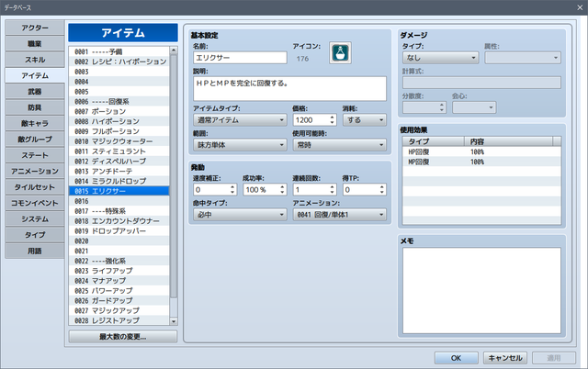Select item 0010 マジックウォーター

click(x=119, y=141)
